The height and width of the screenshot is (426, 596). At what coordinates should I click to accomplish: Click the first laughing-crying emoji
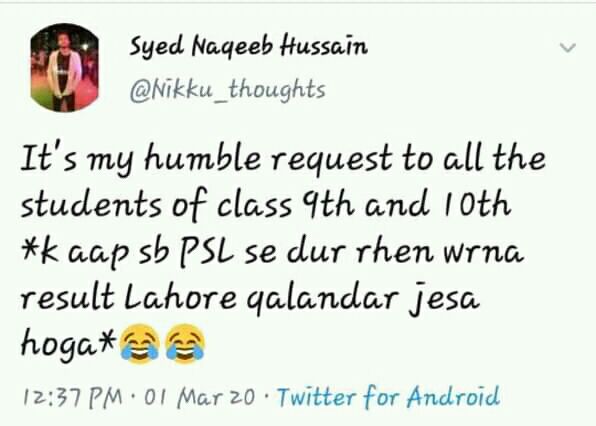[139, 343]
